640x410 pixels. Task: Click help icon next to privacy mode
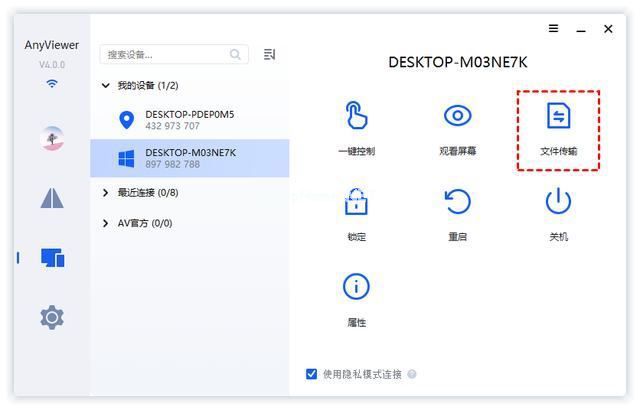(x=412, y=374)
